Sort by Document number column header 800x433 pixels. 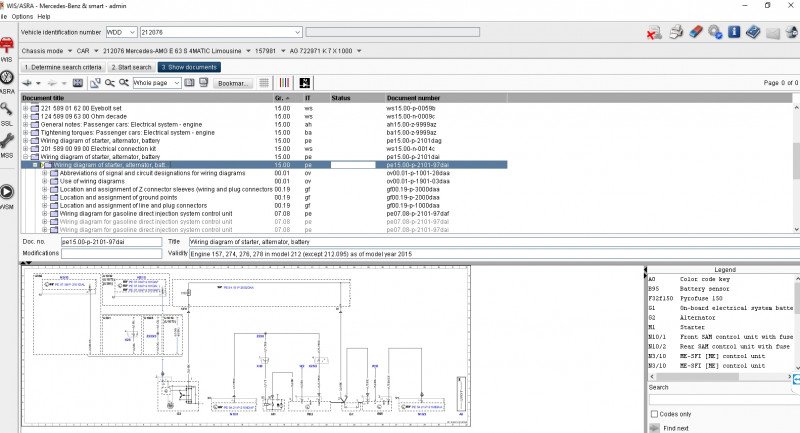coord(446,98)
